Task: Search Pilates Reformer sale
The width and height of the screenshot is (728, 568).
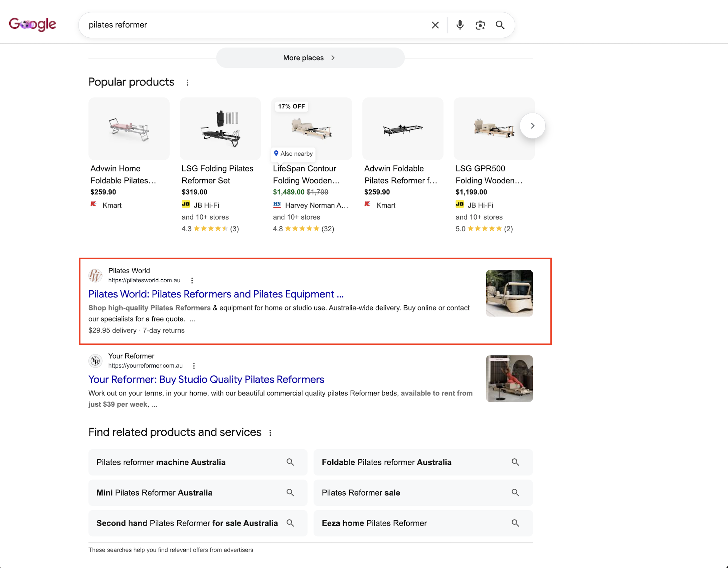Action: click(423, 493)
